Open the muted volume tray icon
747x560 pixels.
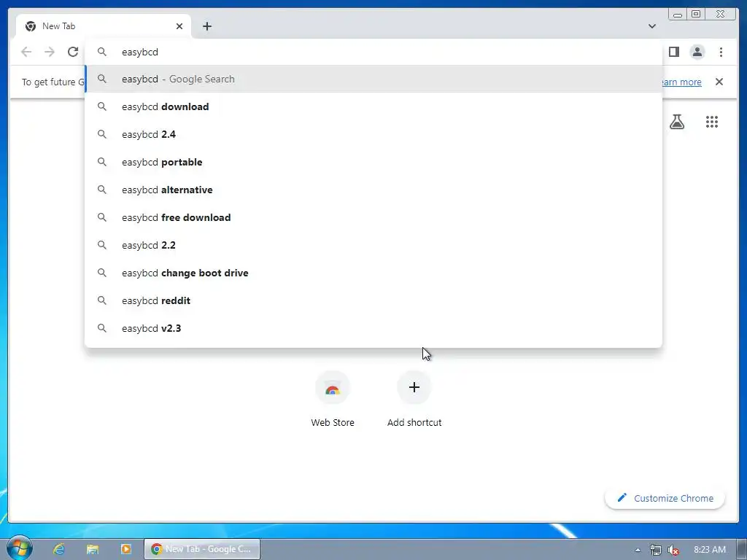pyautogui.click(x=673, y=550)
